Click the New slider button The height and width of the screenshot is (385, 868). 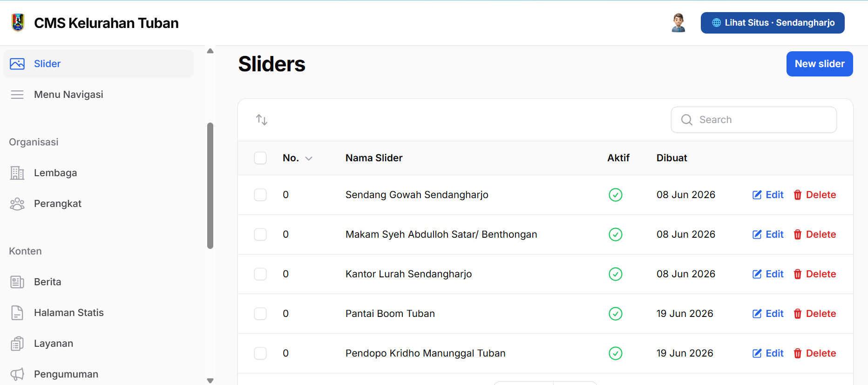(820, 64)
